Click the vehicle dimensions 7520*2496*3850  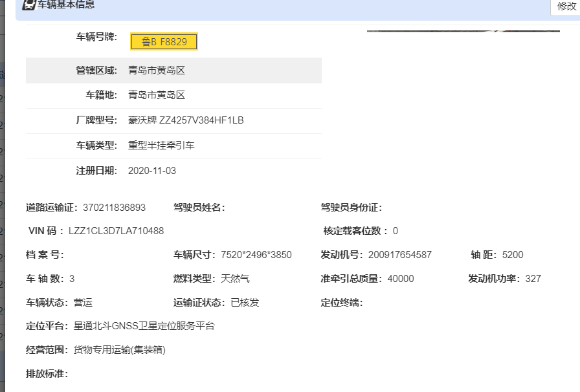click(x=256, y=255)
